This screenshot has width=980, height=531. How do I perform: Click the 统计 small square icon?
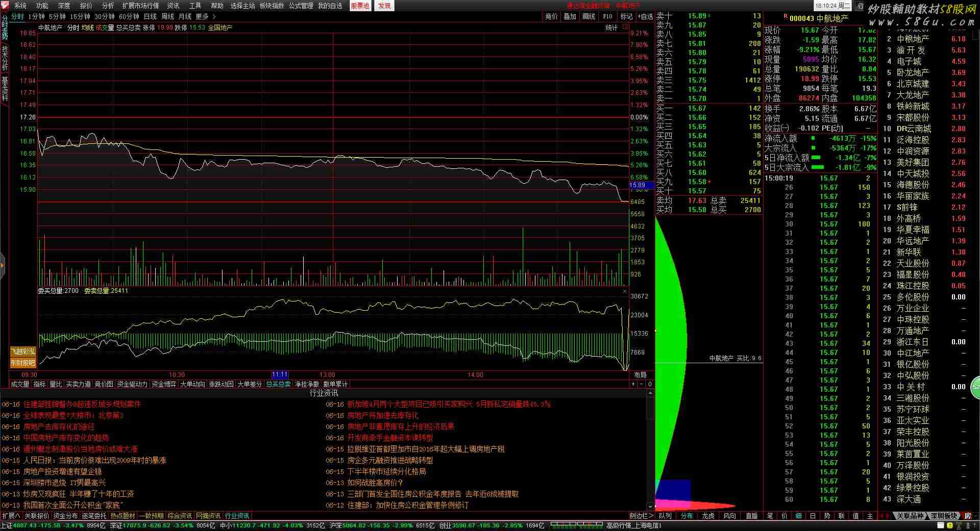pyautogui.click(x=625, y=27)
